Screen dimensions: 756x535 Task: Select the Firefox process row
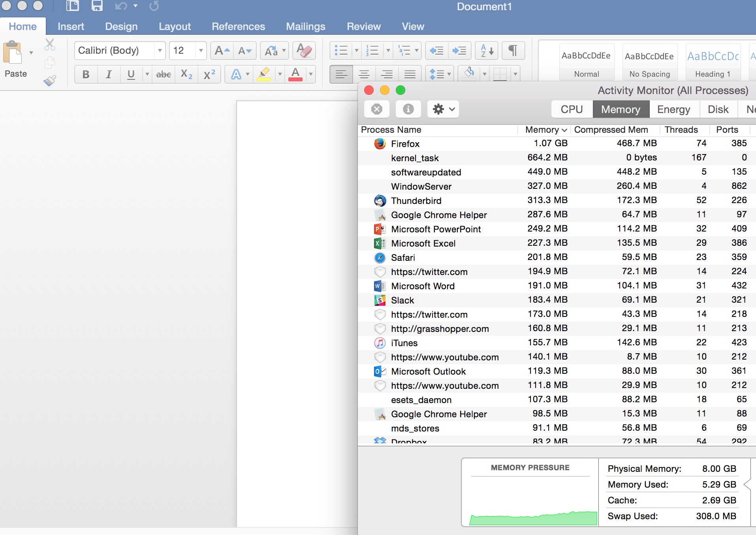557,143
